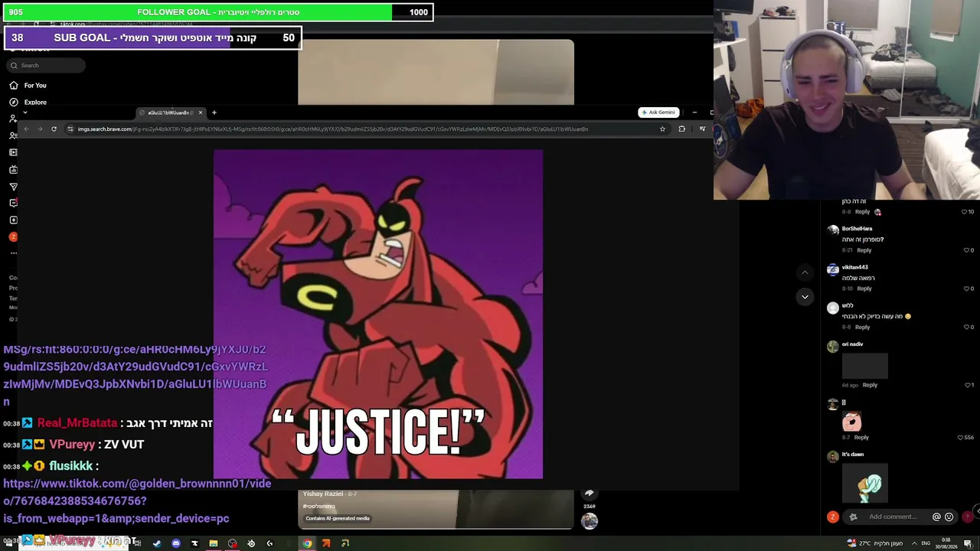Go to previous video with up chevron

805,272
